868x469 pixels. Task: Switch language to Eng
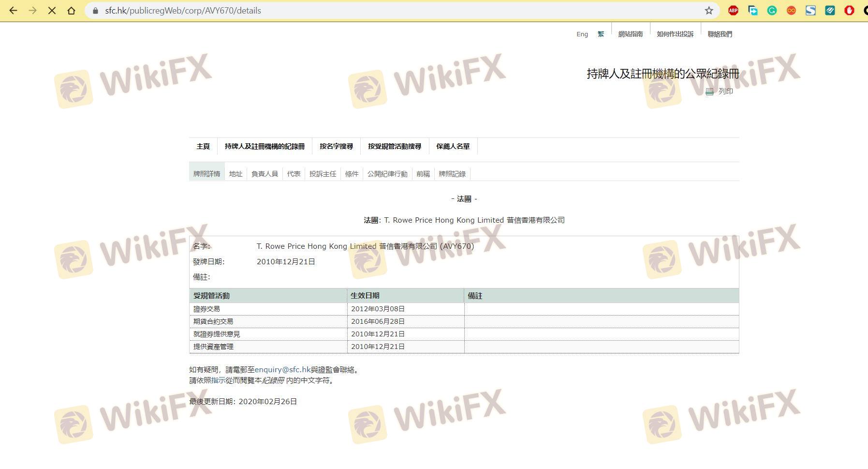pos(582,34)
